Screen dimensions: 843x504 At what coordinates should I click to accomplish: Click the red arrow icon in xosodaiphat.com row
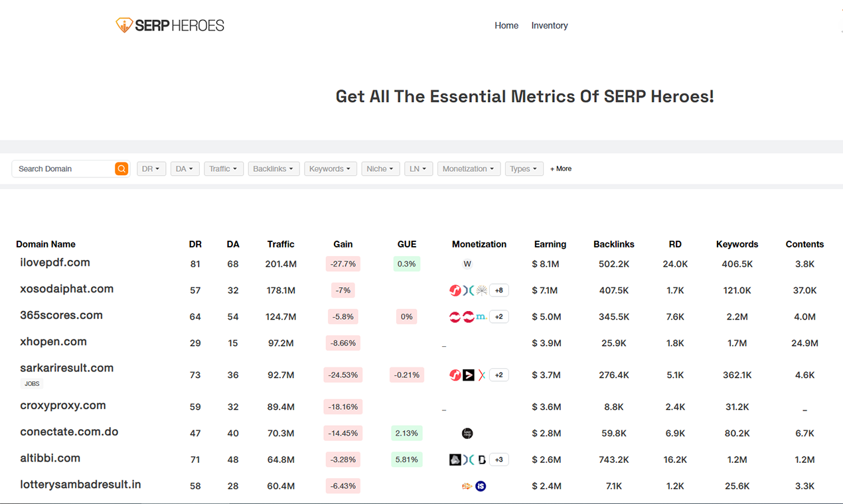point(455,290)
